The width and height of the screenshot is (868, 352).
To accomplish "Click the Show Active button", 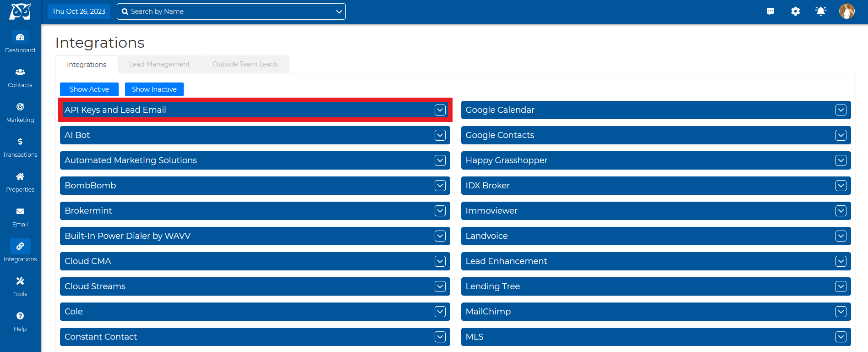I will click(89, 89).
